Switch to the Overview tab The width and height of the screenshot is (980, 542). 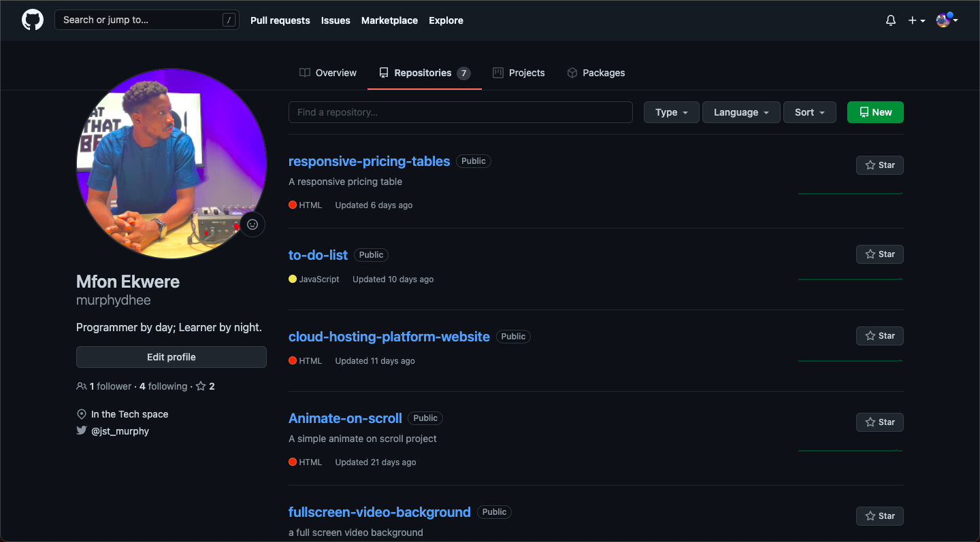pyautogui.click(x=328, y=73)
